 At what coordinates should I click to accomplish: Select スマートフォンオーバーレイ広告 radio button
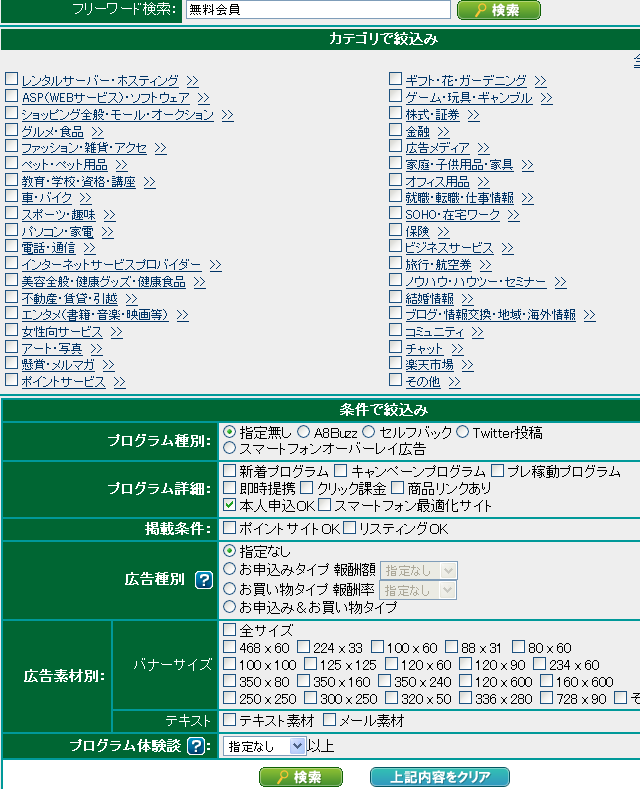click(229, 448)
